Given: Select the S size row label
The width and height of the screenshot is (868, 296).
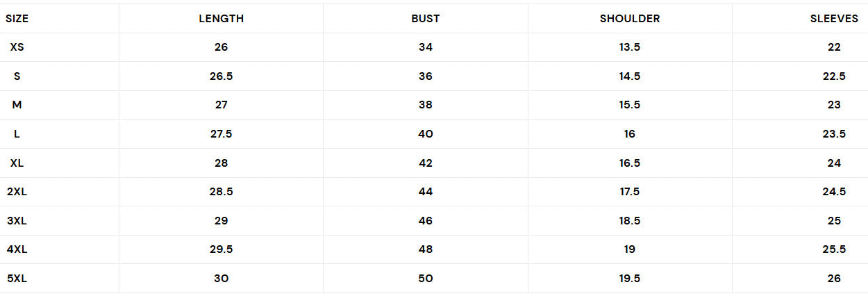Looking at the screenshot, I should [17, 76].
